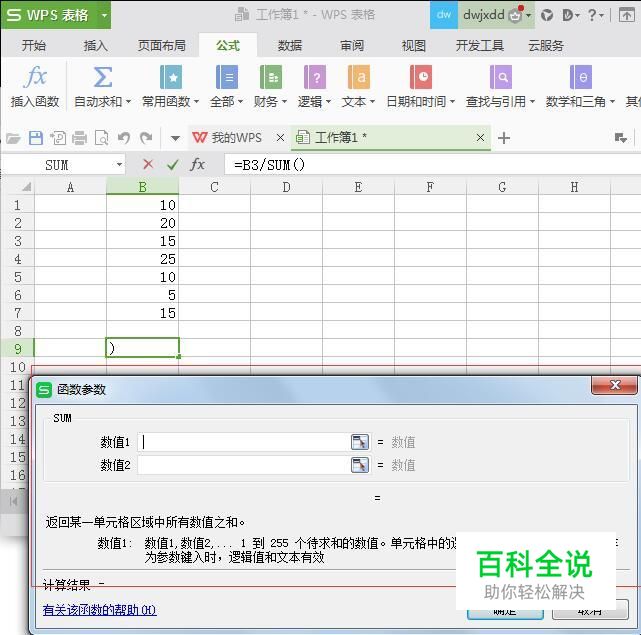Screen dimensions: 641x635
Task: Open the AutoSum sigma icon
Action: (x=103, y=77)
